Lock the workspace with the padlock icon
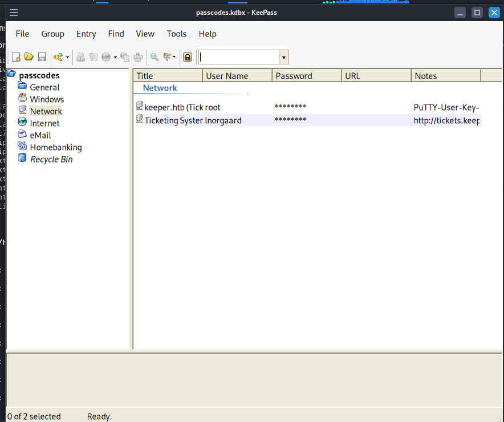 click(x=188, y=57)
